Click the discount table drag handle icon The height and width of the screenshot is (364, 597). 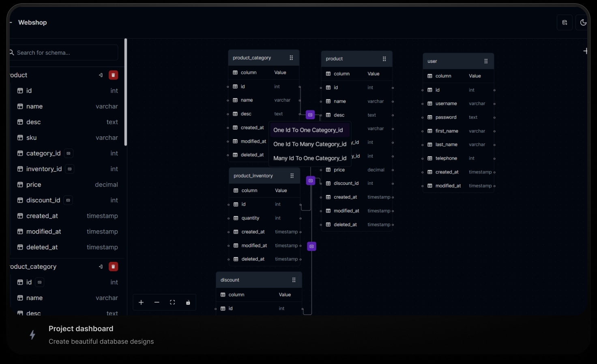pos(294,280)
